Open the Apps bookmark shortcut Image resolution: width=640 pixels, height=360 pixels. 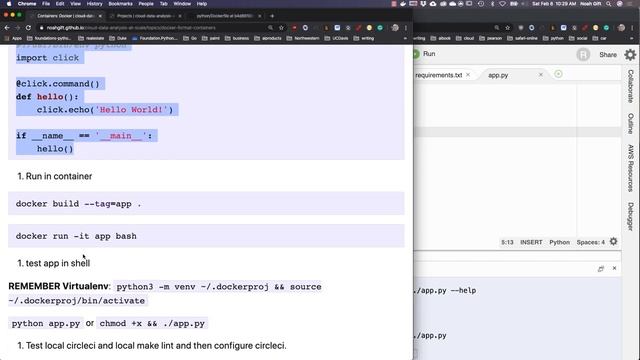click(13, 38)
